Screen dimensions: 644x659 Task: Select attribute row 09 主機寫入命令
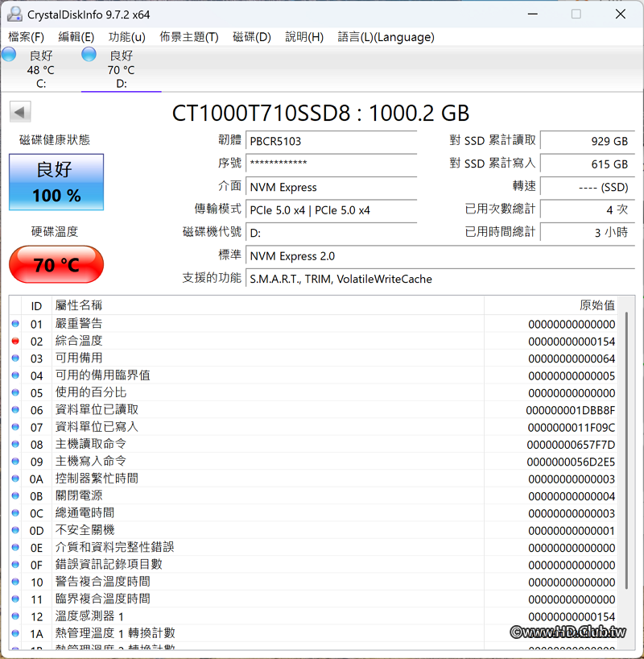[313, 462]
